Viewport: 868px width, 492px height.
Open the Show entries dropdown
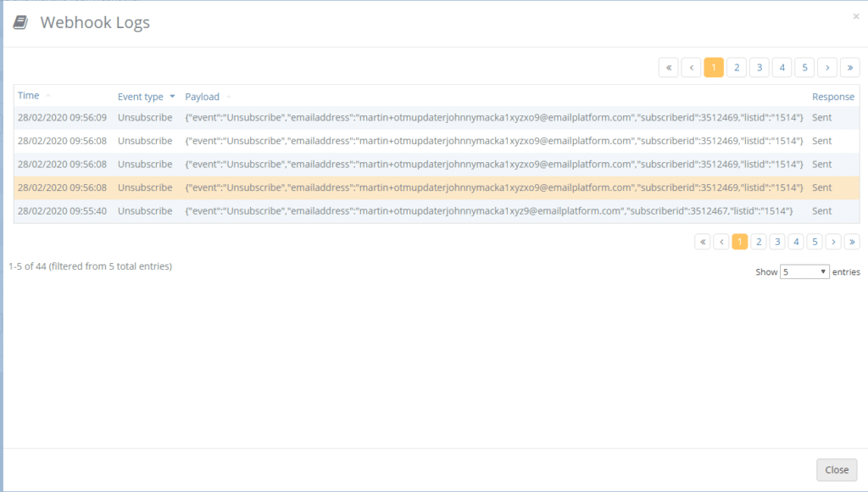pos(804,271)
